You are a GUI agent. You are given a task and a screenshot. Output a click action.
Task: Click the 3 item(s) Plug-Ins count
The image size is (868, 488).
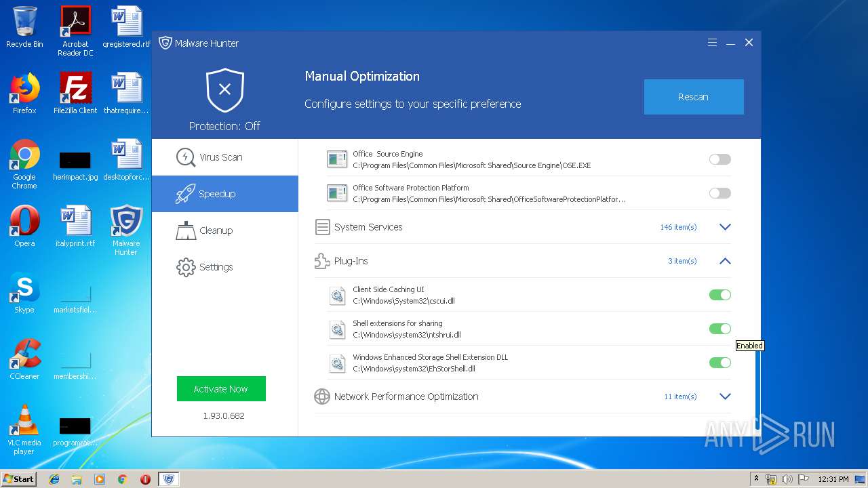pos(682,261)
